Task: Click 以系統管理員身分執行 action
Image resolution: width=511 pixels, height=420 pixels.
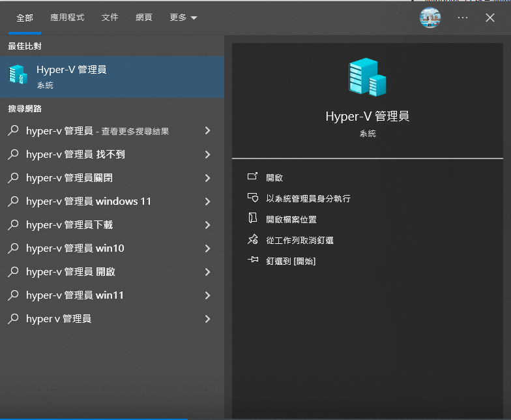Action: click(x=308, y=198)
